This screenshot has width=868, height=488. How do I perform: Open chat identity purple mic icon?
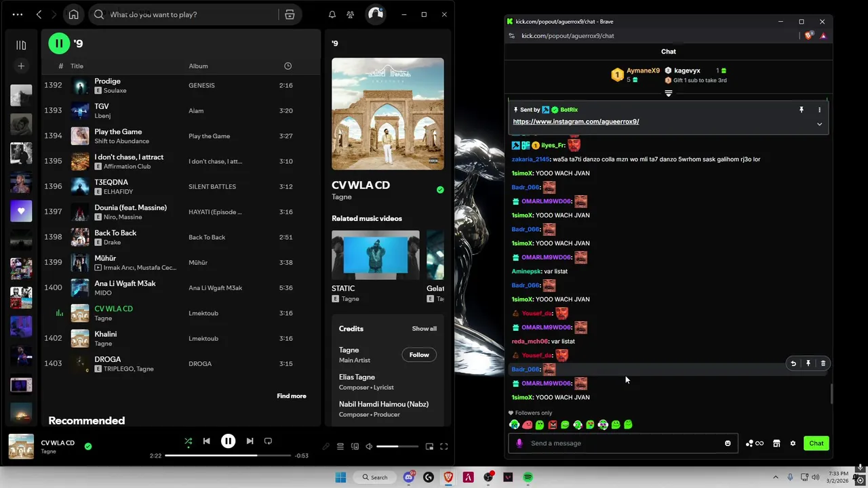519,443
